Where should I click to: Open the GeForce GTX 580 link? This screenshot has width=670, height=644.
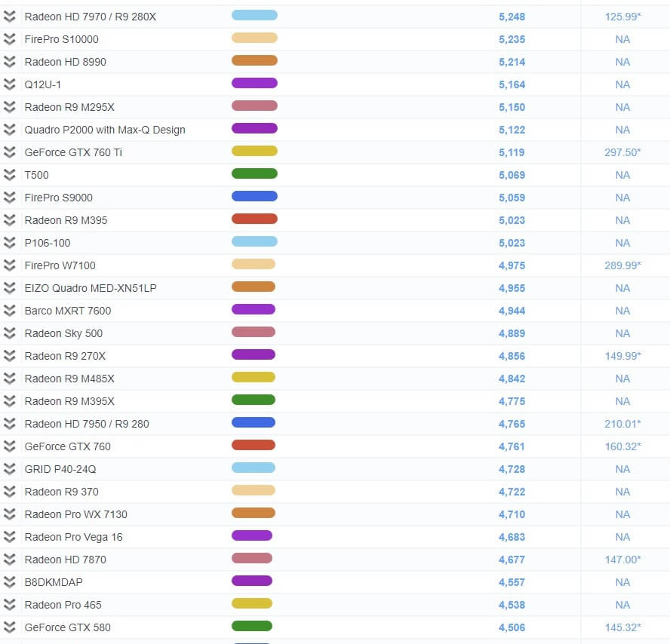[67, 627]
